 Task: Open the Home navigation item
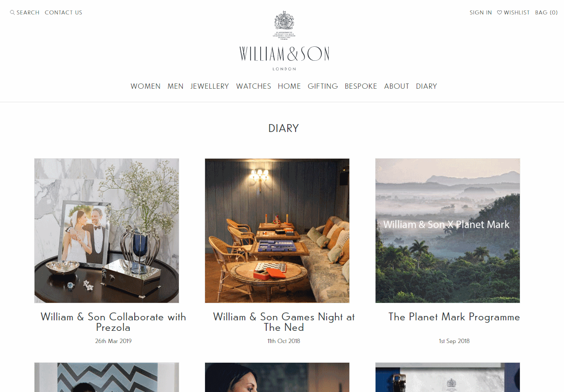click(x=289, y=87)
